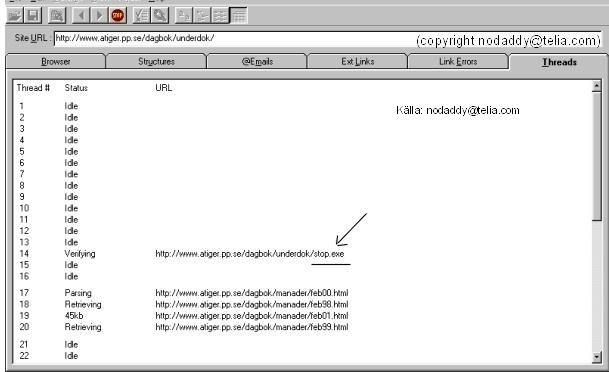Click the open folder toolbar icon
This screenshot has width=609, height=372.
click(15, 16)
